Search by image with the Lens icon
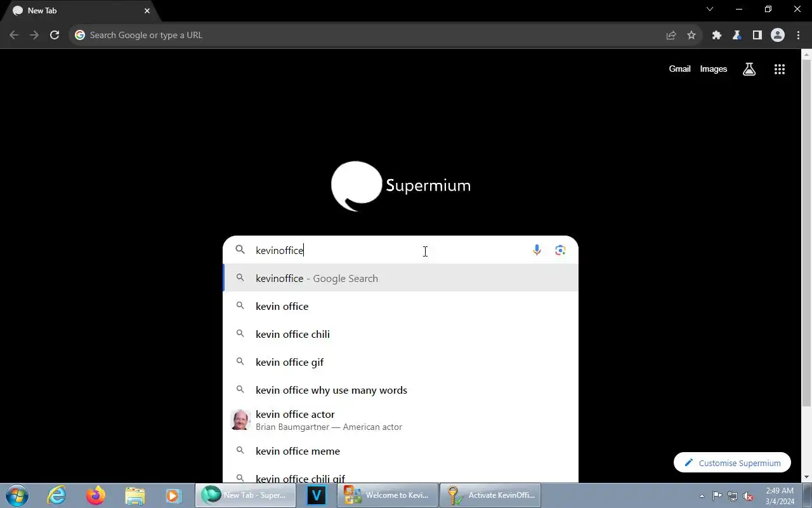 [560, 250]
